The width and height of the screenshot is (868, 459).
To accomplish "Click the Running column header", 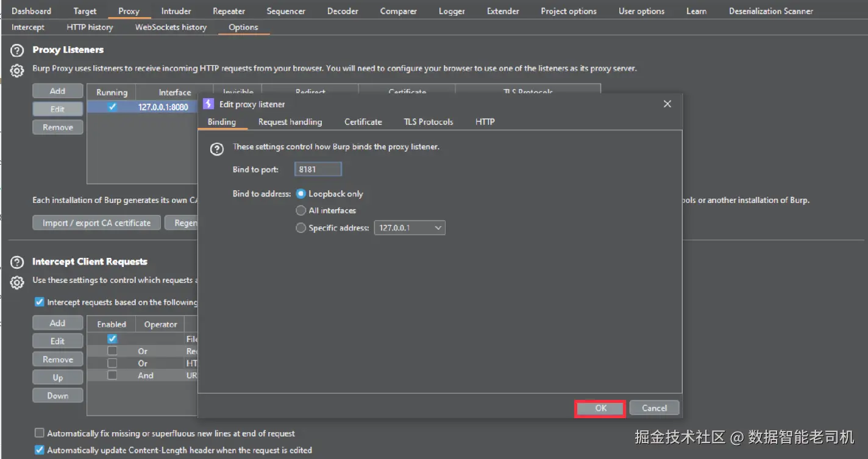I will click(x=112, y=93).
